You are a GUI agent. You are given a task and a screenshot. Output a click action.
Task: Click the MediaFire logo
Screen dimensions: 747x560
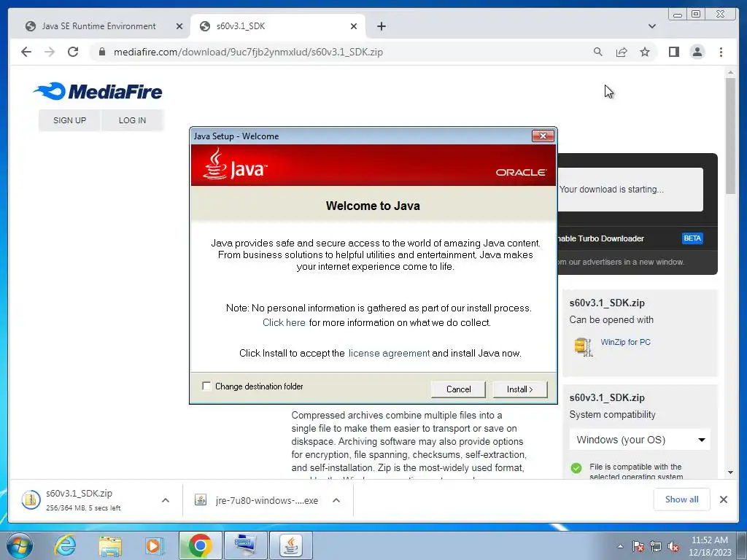coord(98,91)
